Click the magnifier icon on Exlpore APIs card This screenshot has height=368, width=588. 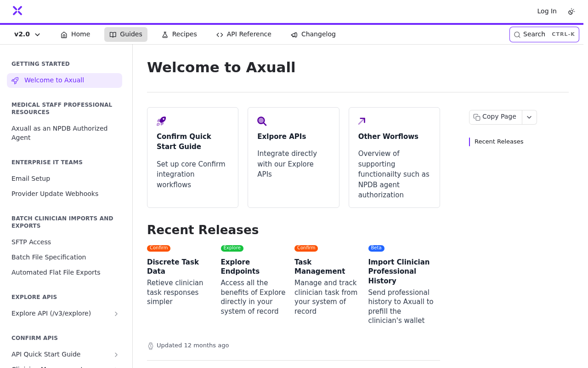(x=262, y=121)
